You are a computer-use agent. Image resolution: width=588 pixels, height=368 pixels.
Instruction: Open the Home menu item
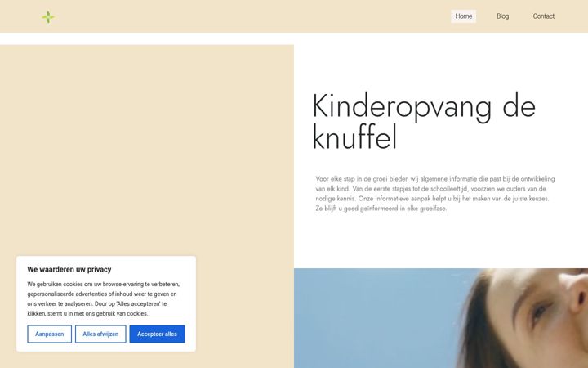(x=464, y=16)
